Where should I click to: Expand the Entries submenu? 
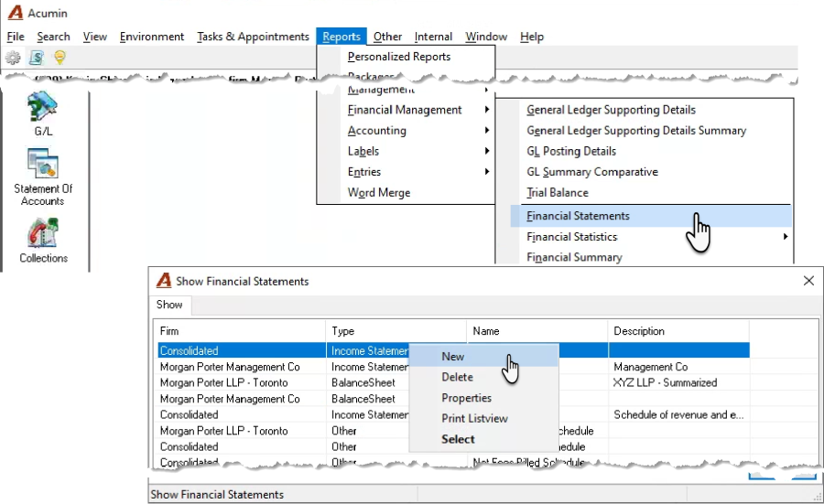coord(406,172)
